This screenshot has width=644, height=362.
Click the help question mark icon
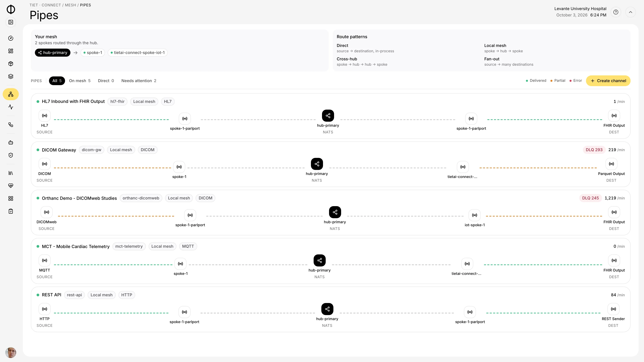coord(616,12)
